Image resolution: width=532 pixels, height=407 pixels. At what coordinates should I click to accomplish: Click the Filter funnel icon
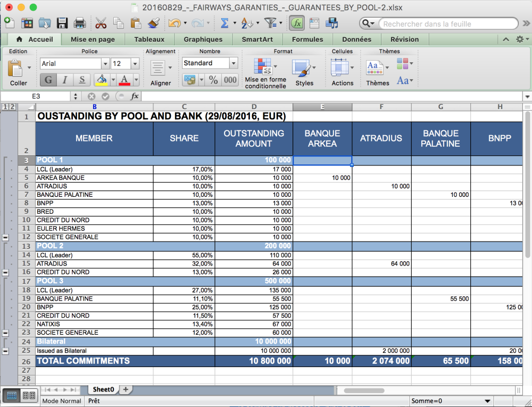pos(270,23)
